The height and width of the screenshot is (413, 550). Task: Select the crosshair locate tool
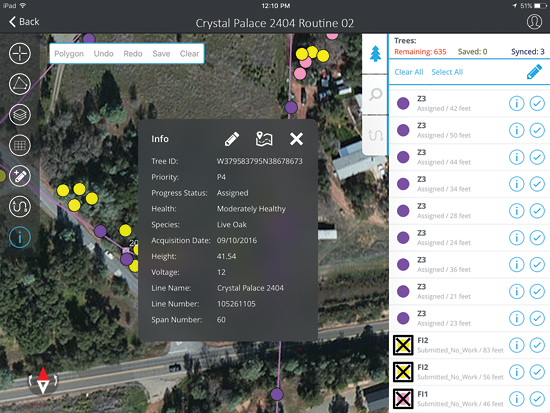point(20,53)
